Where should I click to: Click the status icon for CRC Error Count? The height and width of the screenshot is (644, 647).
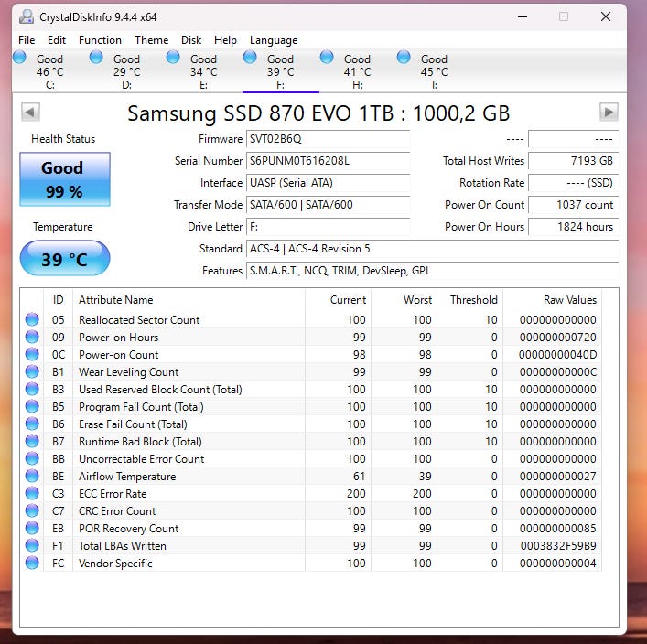tap(32, 510)
